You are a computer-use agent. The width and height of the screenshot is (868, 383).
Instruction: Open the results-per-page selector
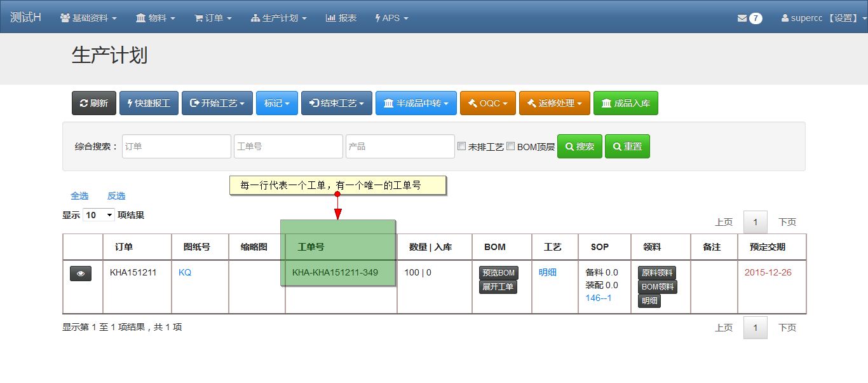98,215
